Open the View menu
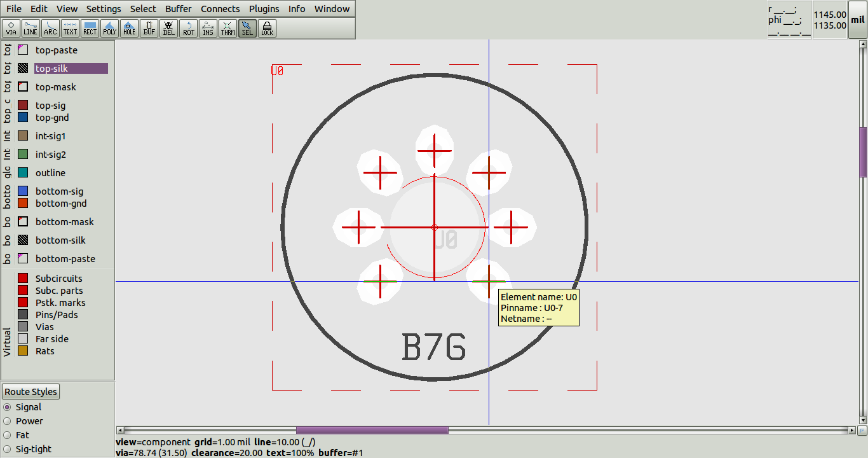The width and height of the screenshot is (868, 458). point(67,9)
